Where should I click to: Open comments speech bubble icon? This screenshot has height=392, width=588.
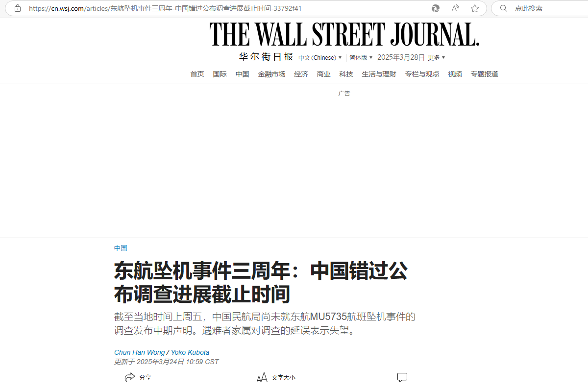click(x=402, y=377)
